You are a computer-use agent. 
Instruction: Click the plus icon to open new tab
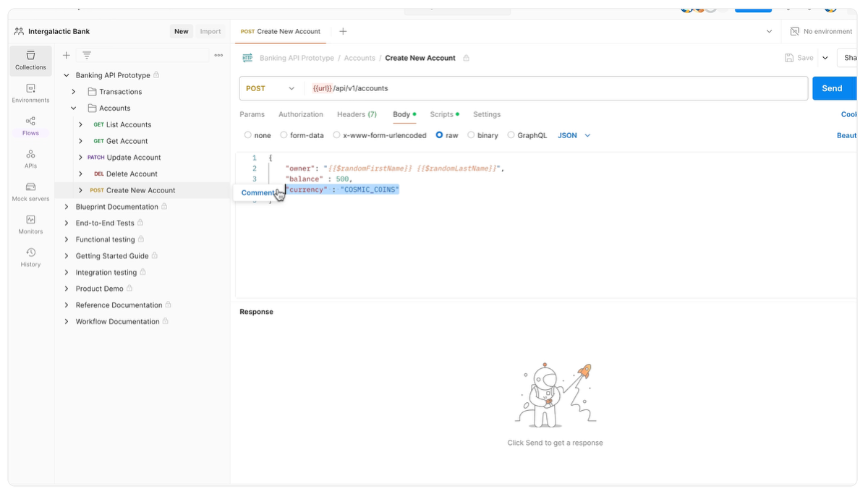point(343,31)
